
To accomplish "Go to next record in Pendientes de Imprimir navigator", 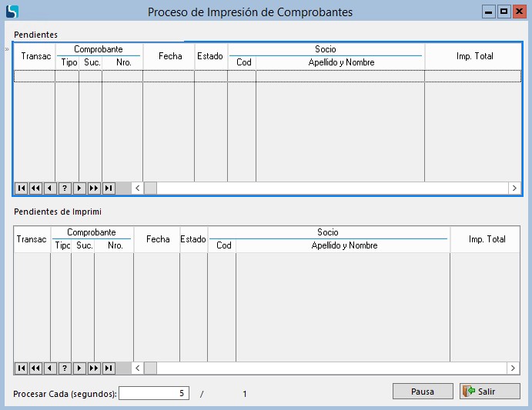I will pos(79,368).
